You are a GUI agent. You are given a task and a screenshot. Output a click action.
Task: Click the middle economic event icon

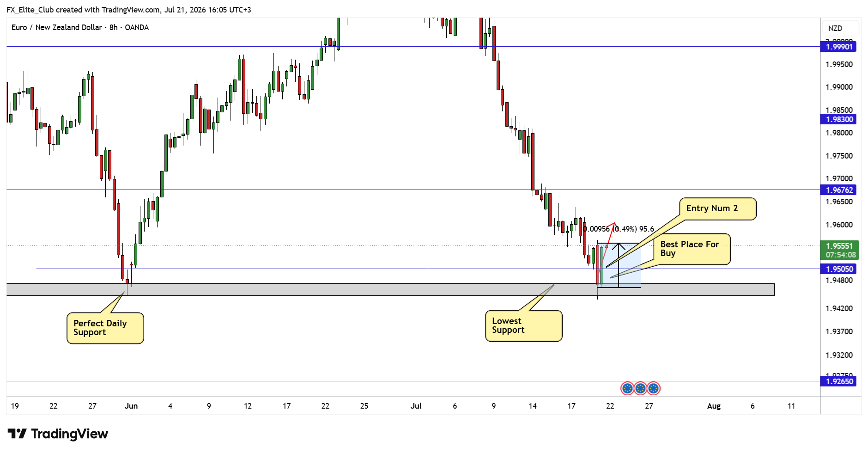pos(640,389)
